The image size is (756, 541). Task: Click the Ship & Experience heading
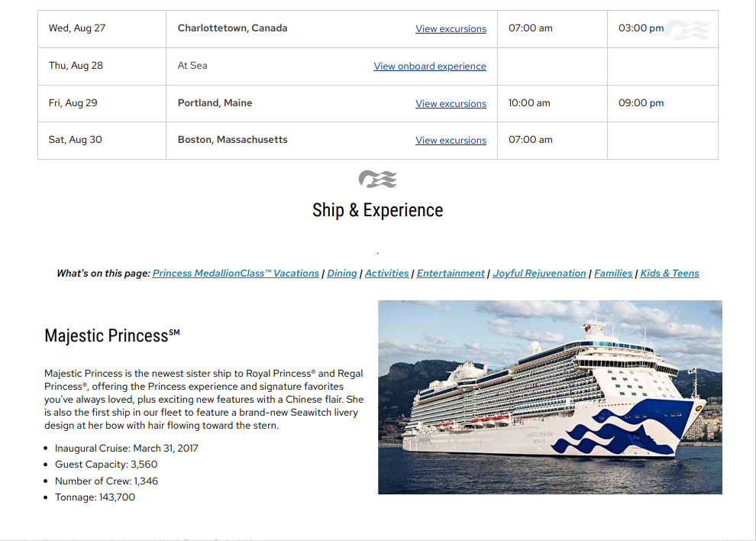[377, 210]
